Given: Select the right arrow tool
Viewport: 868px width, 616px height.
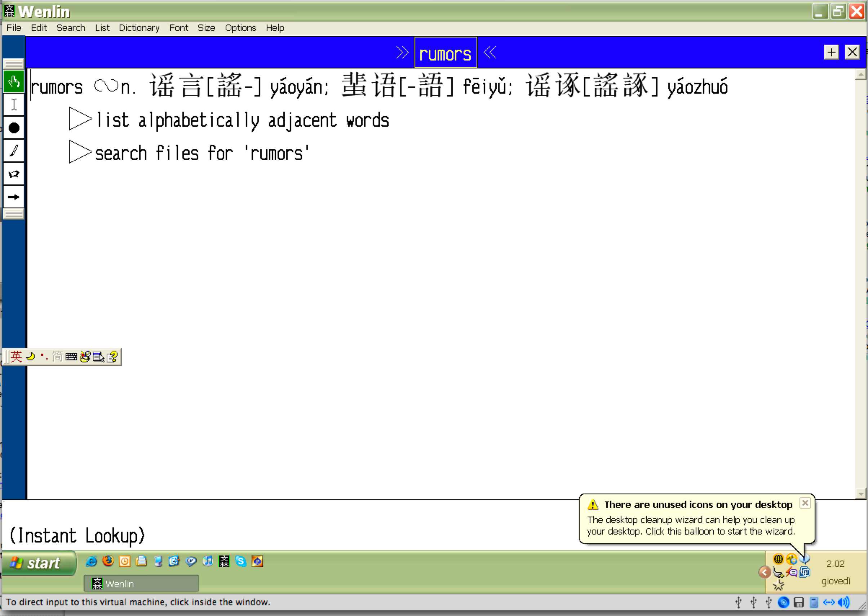Looking at the screenshot, I should (14, 197).
